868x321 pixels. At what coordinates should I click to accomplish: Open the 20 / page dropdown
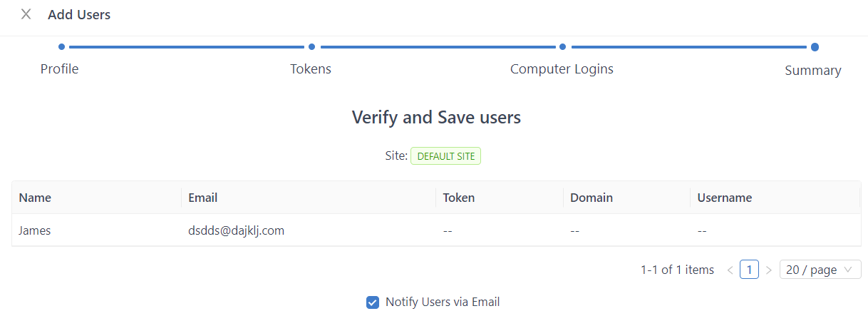tap(820, 270)
